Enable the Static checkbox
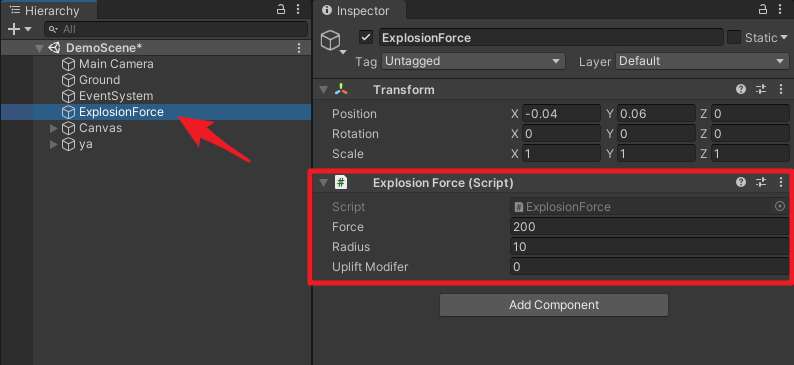This screenshot has width=794, height=365. point(734,37)
